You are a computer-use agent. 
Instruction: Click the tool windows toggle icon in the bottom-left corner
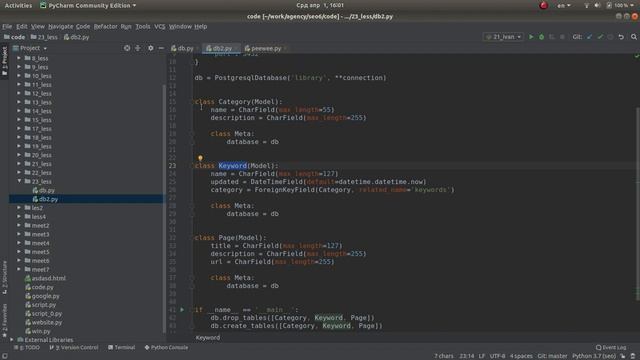4,356
